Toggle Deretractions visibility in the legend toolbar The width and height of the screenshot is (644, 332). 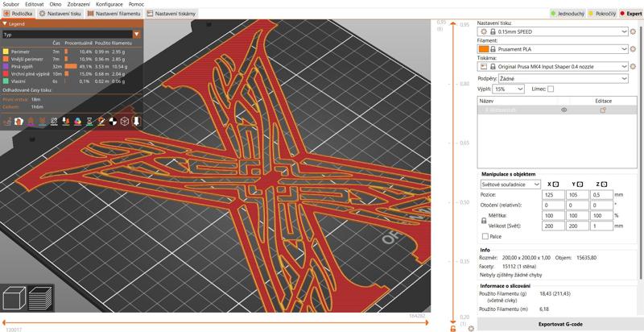pyautogui.click(x=43, y=122)
